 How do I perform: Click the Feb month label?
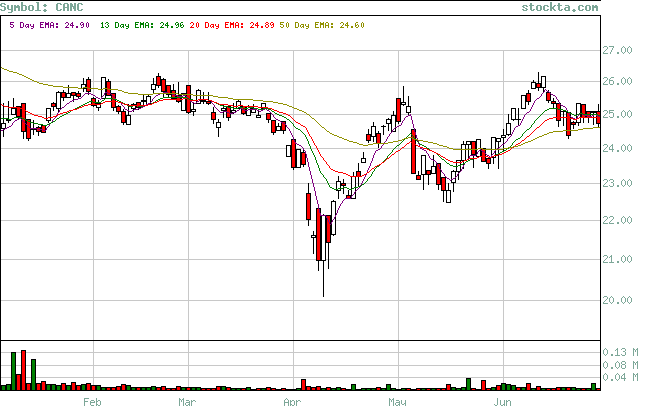(92, 402)
